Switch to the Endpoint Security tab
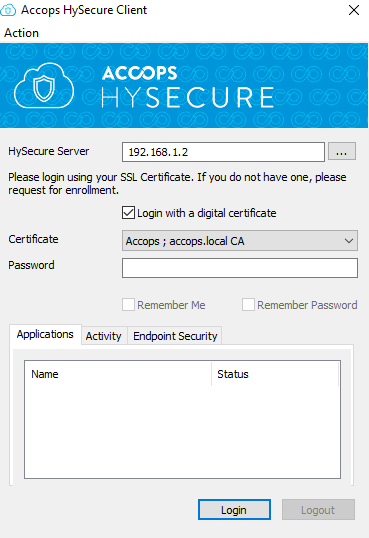369x538 pixels. tap(175, 336)
